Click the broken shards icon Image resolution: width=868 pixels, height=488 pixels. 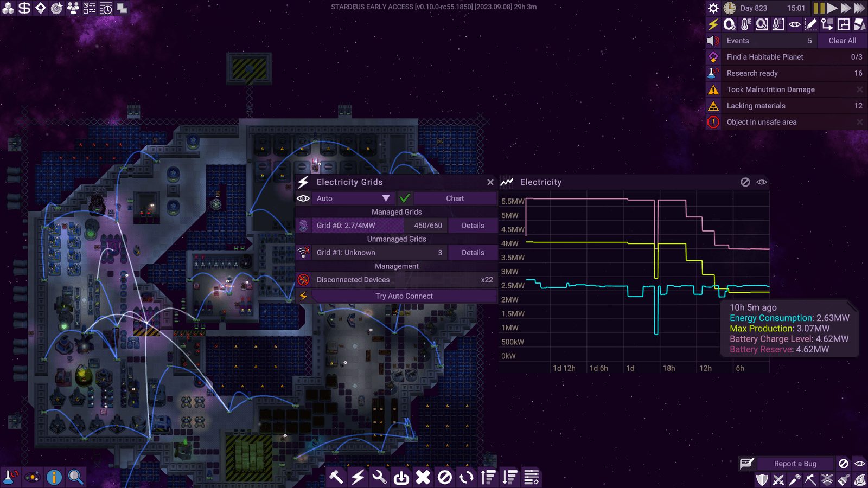point(860,24)
